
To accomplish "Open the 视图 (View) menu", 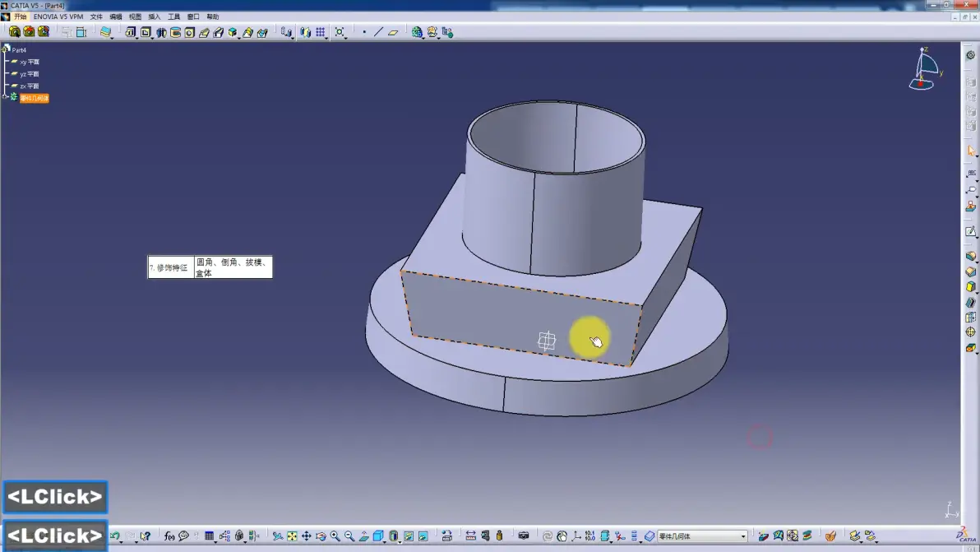I will (x=135, y=17).
